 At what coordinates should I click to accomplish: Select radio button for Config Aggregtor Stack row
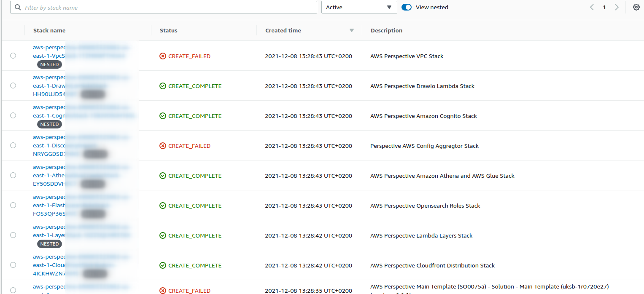pos(13,145)
